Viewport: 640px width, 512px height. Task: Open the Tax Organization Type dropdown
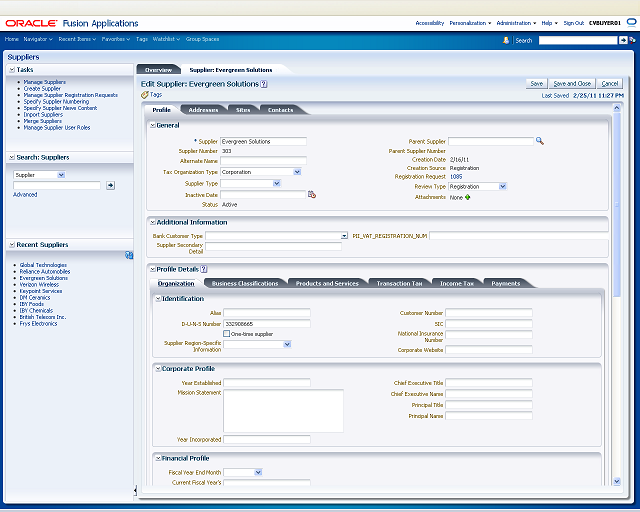click(x=297, y=172)
